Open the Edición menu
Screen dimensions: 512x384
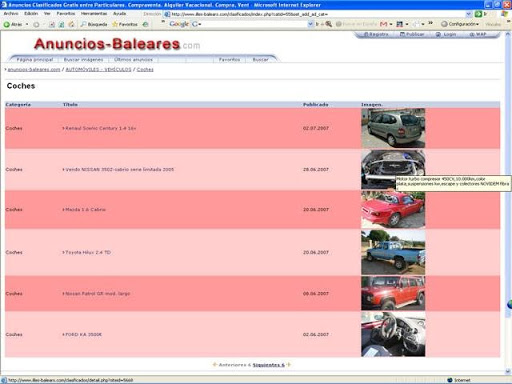click(31, 14)
